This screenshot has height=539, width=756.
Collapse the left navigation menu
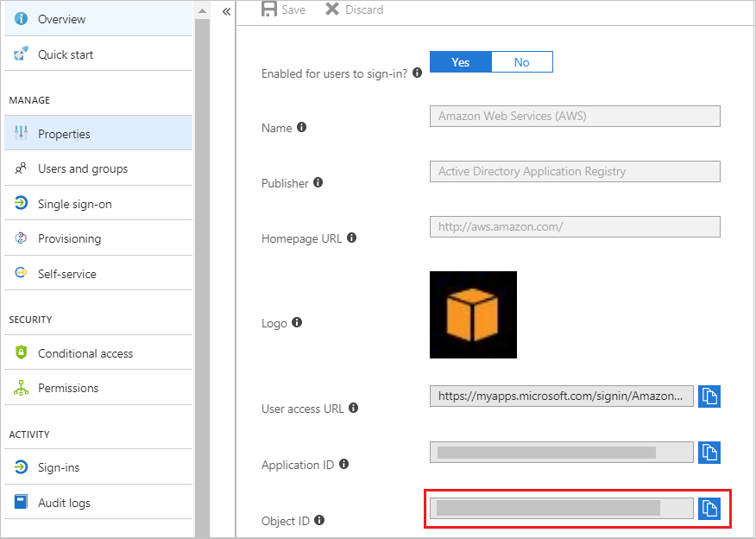pos(226,12)
